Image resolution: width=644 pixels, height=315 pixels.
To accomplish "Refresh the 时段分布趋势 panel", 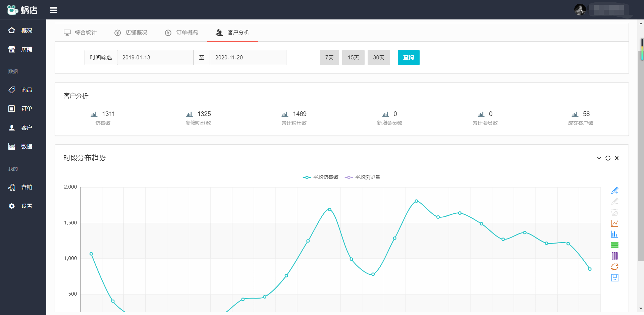I will pyautogui.click(x=608, y=158).
